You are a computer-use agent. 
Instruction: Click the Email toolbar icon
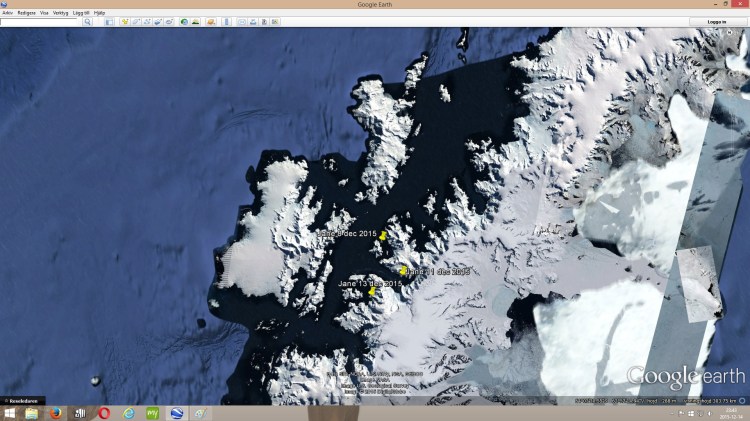[242, 21]
